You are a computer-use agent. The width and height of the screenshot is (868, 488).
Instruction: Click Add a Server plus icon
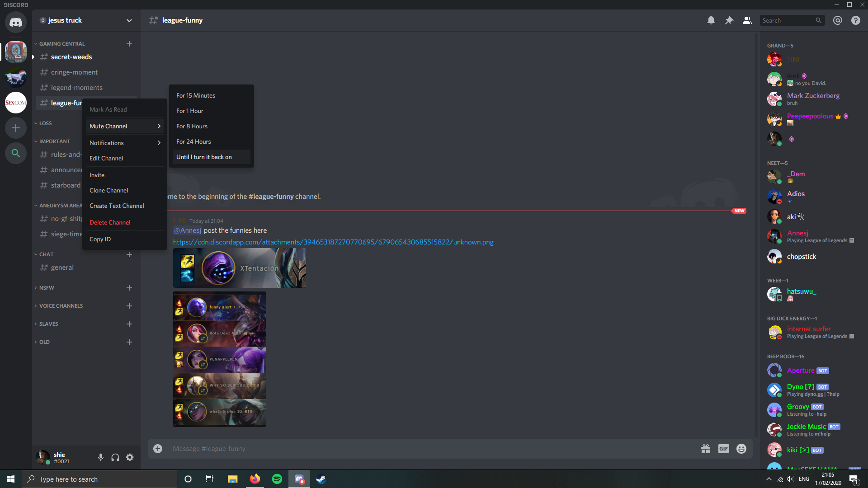tap(16, 128)
